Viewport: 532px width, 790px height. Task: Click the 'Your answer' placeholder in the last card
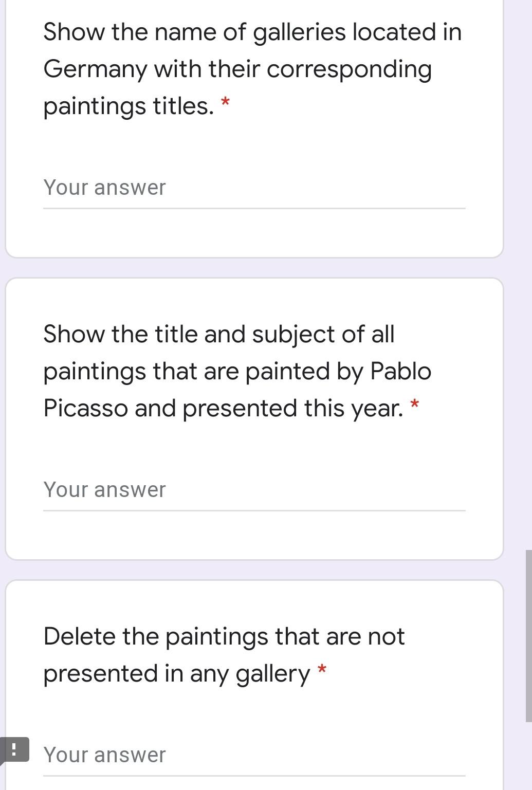point(104,755)
